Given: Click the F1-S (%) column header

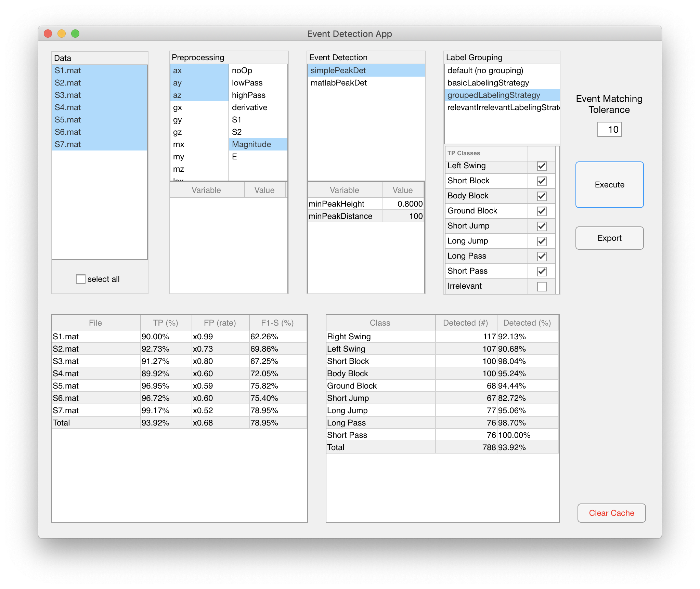Looking at the screenshot, I should (277, 323).
